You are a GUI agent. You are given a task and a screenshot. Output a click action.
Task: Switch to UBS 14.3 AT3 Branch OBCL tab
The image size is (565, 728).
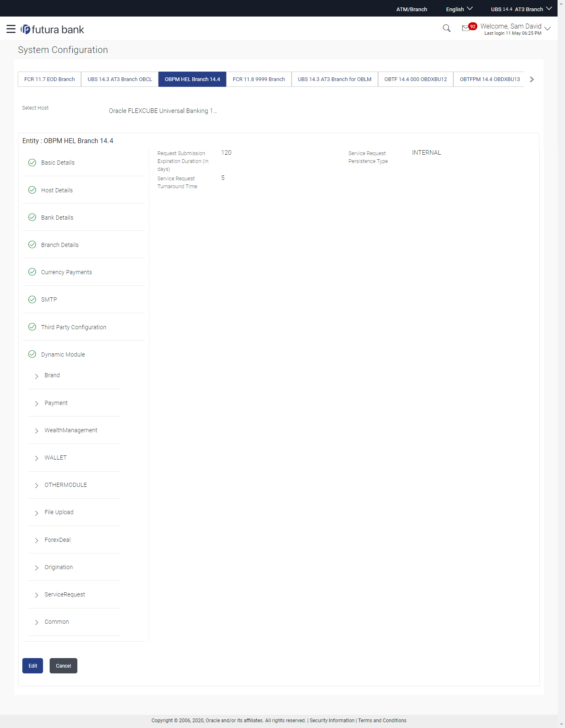click(120, 79)
